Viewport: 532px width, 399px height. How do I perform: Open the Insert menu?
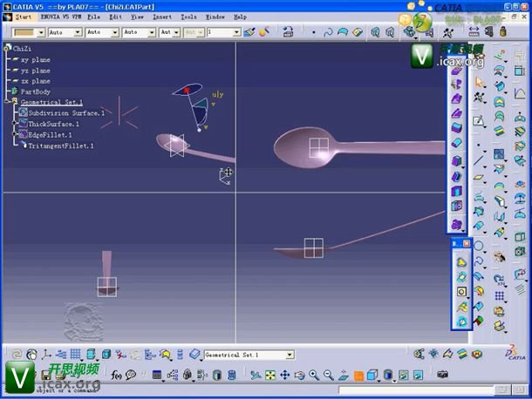162,17
